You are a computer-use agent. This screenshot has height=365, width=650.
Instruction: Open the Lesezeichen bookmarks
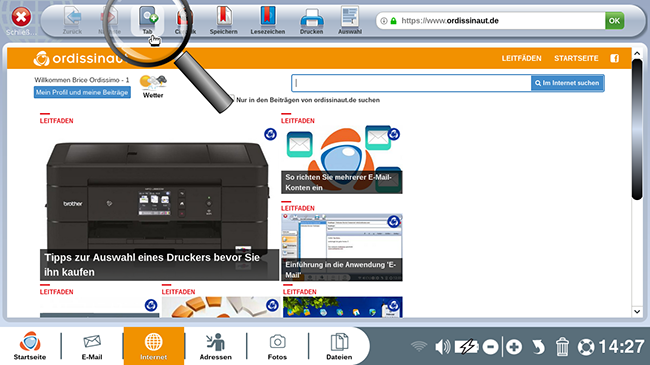[268, 20]
